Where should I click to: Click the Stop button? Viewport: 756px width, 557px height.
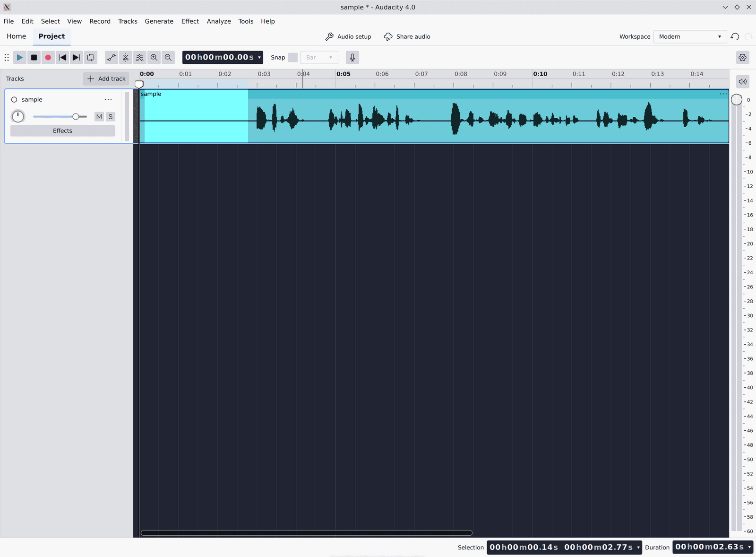coord(34,58)
